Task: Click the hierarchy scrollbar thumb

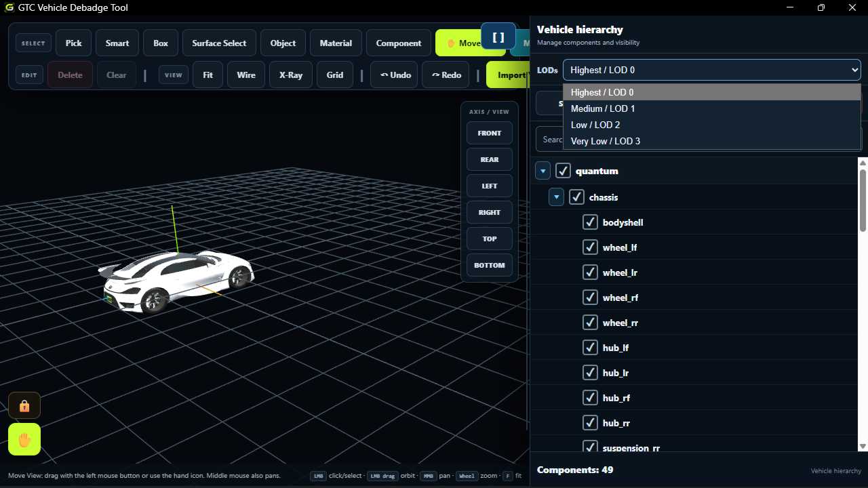Action: coord(863,200)
